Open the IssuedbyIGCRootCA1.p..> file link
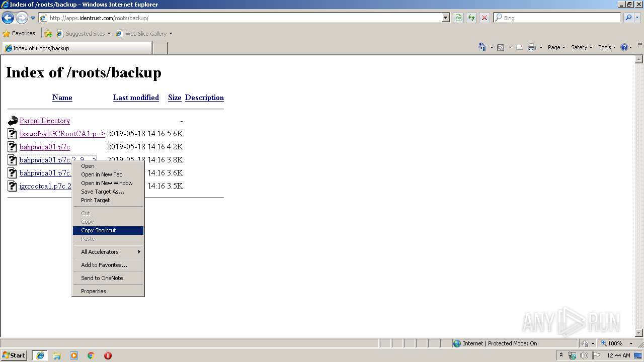 tap(62, 134)
